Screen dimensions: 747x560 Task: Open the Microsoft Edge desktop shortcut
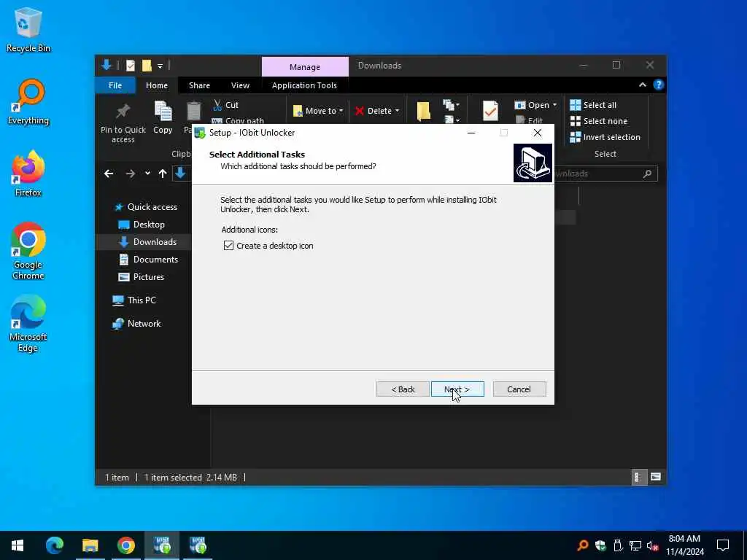[28, 324]
